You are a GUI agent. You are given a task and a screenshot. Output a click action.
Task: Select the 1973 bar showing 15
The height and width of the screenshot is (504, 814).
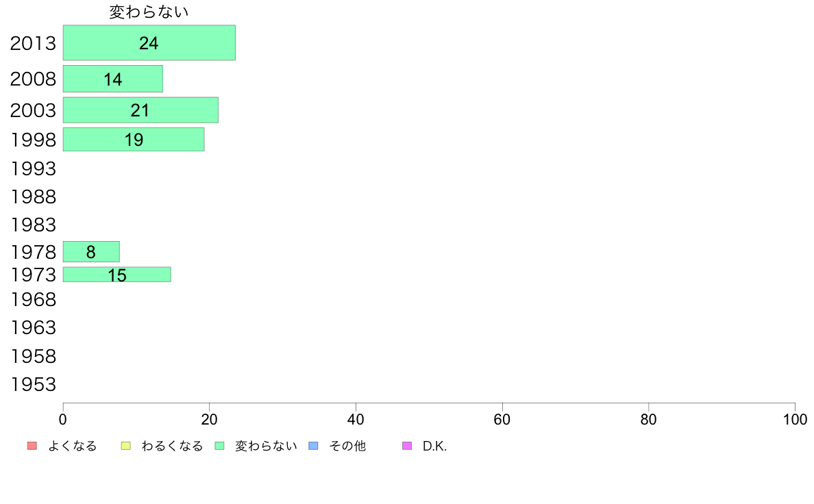(x=116, y=275)
